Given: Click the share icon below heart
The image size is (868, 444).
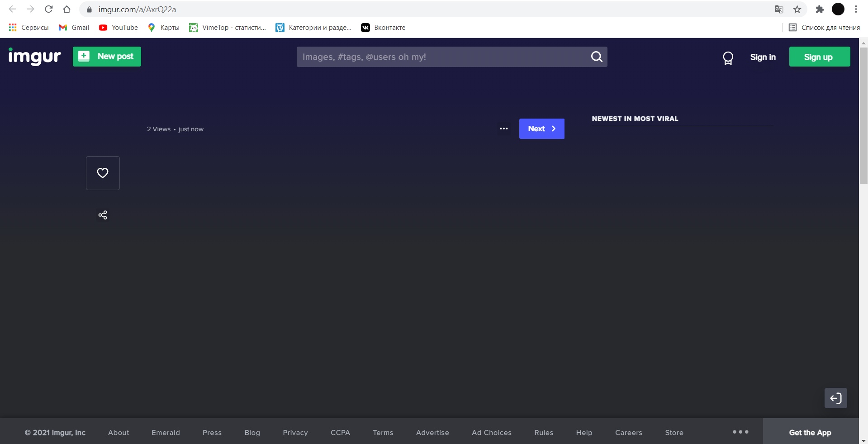Looking at the screenshot, I should point(103,215).
